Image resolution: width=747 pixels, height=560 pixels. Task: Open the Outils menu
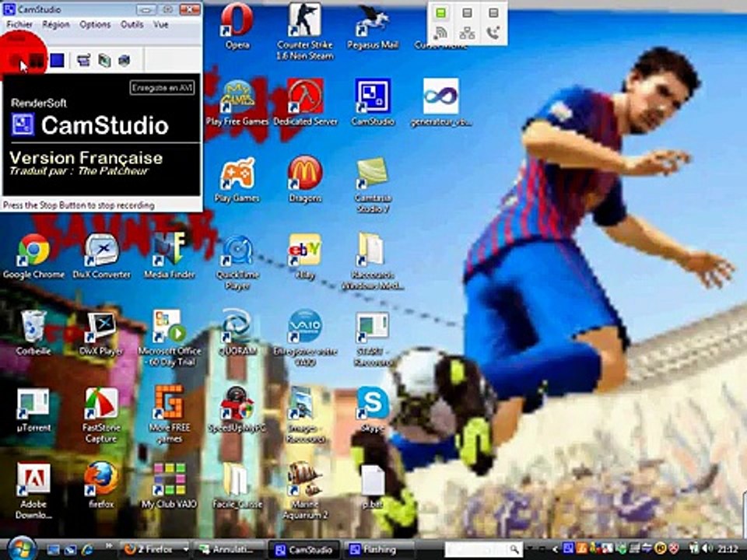[x=132, y=24]
